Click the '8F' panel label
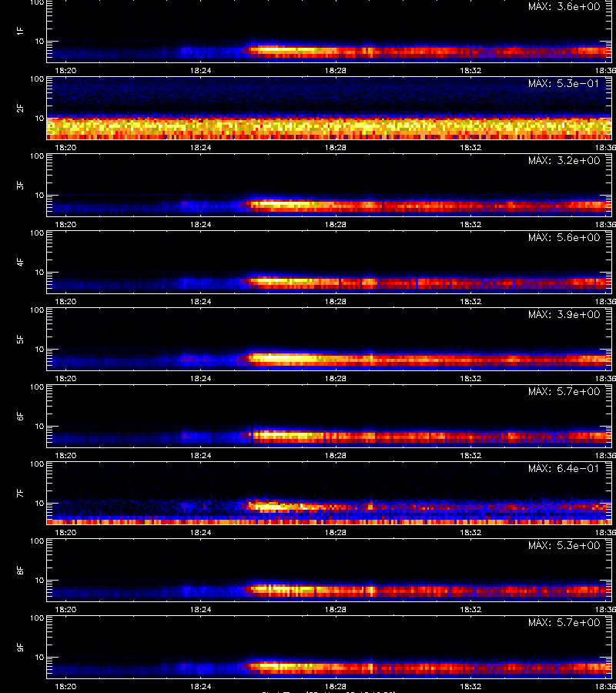616x693 pixels. point(20,570)
